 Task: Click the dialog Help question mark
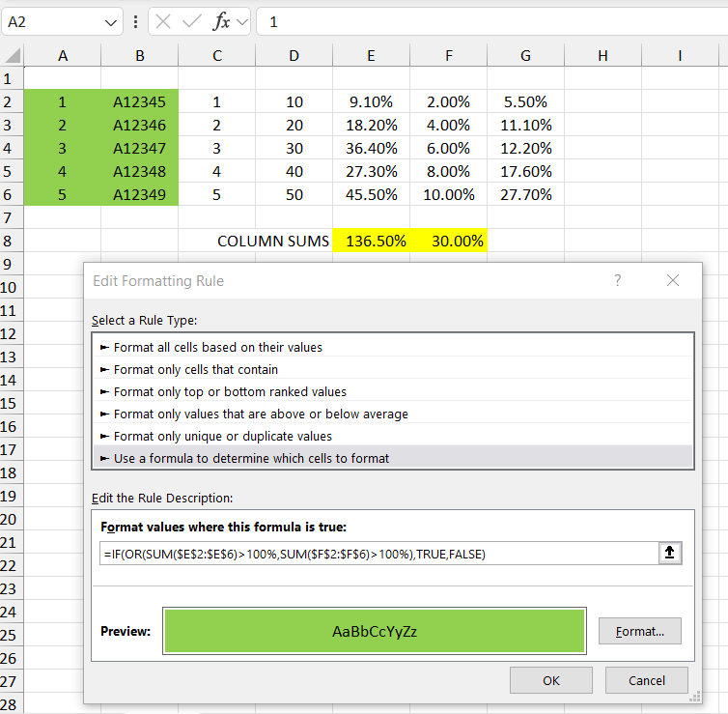618,280
